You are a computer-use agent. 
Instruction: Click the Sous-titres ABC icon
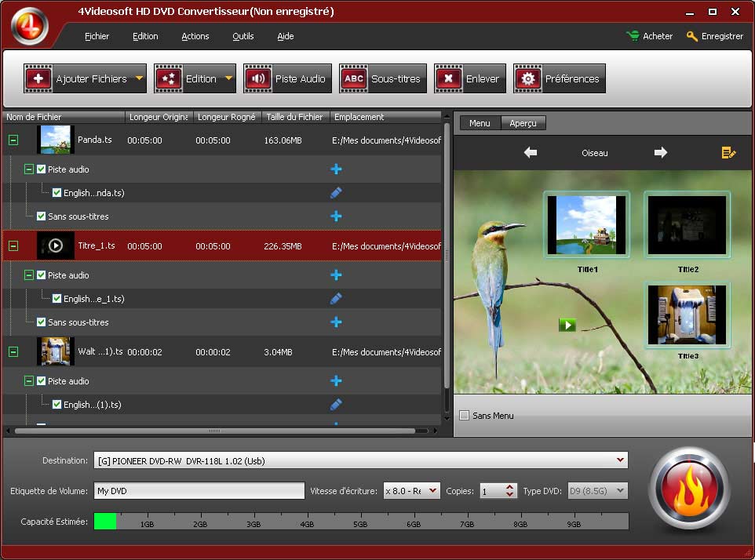coord(354,78)
